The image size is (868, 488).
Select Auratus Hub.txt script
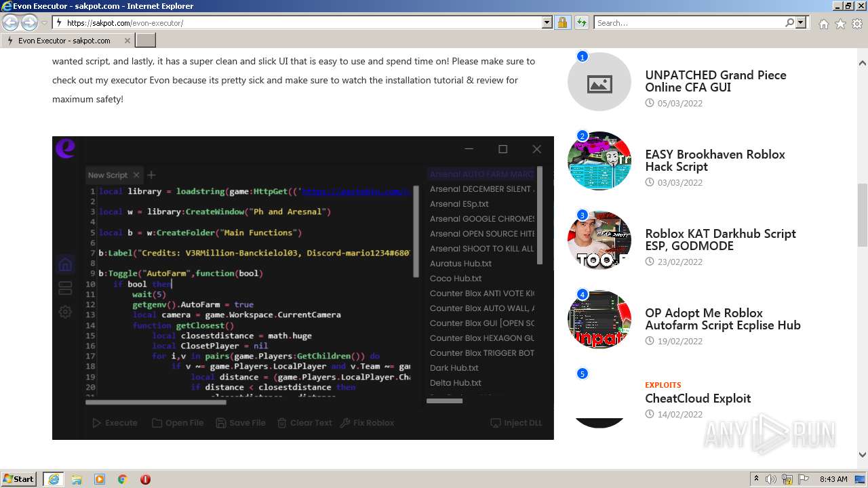[x=461, y=264]
